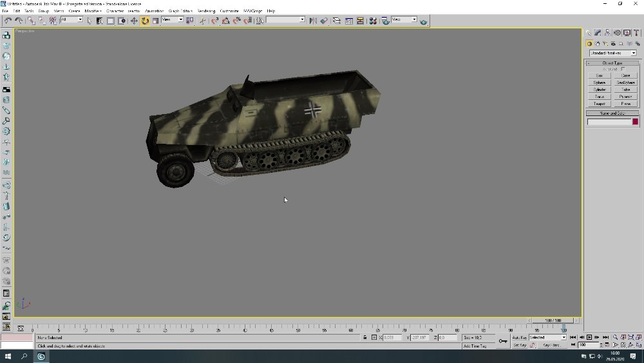Viewport: 644px width, 363px height.
Task: Activate the Select and Scale tool
Action: pos(156,21)
